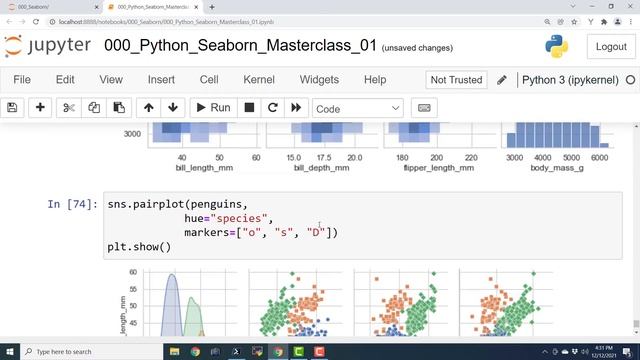Run the selected cell

pyautogui.click(x=213, y=108)
